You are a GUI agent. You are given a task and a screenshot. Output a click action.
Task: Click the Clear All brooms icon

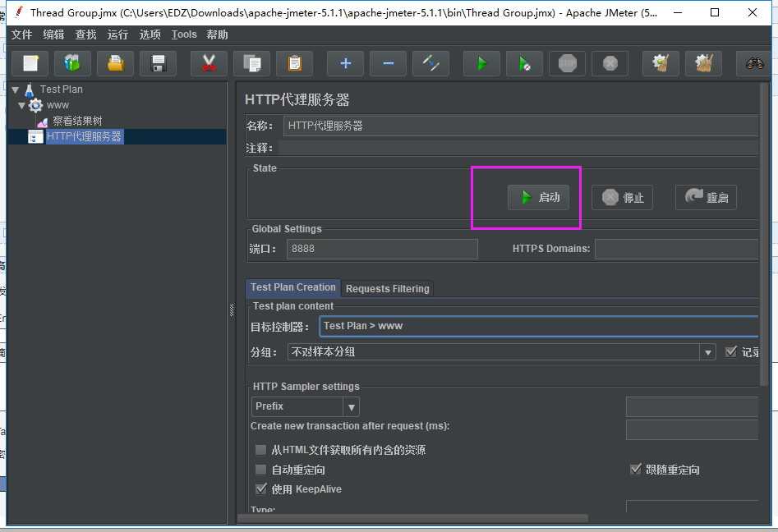click(703, 63)
